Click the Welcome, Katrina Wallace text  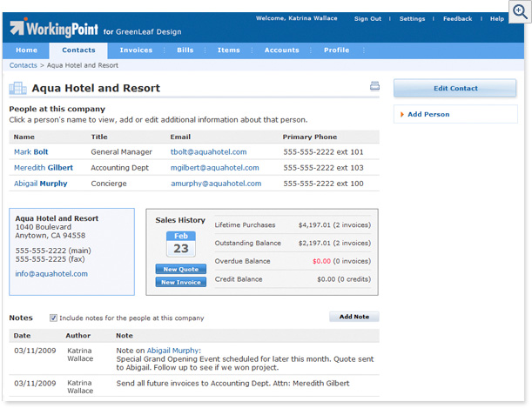[x=297, y=18]
